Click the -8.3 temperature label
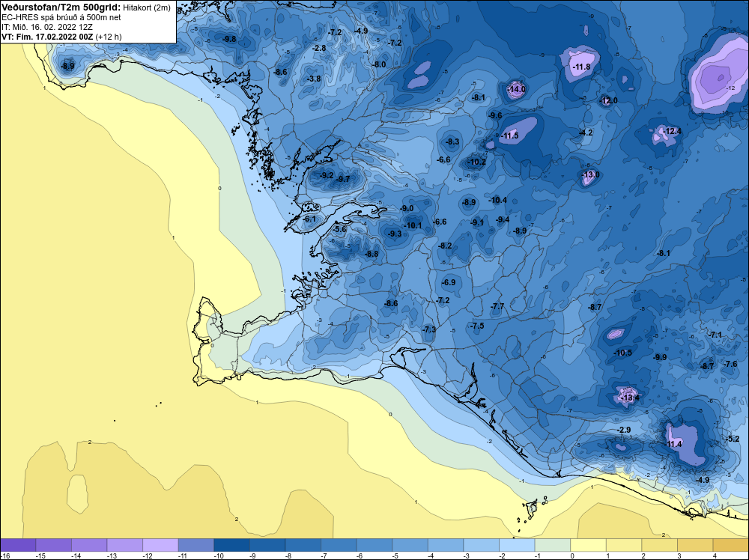Screen dimensions: 749x560 452,141
